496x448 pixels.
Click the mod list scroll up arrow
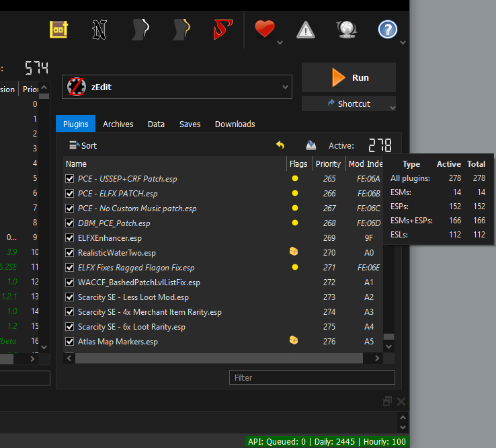pos(44,87)
